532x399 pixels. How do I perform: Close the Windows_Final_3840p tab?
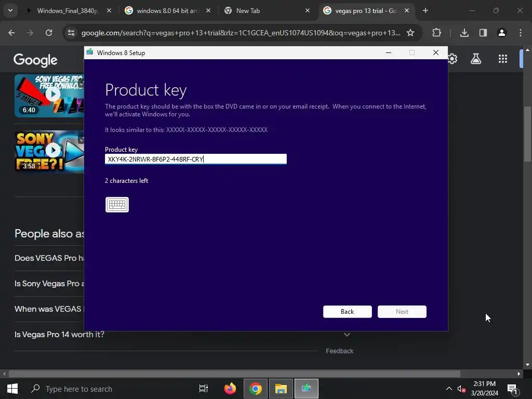(x=109, y=11)
